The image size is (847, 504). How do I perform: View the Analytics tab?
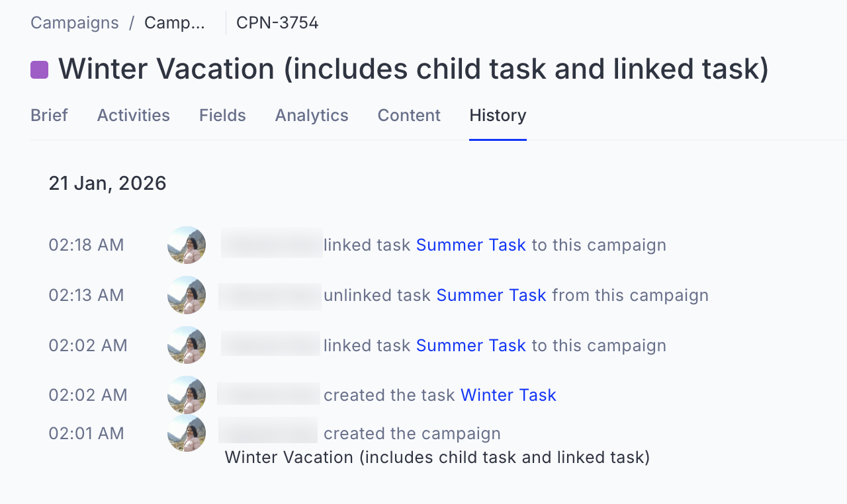click(x=312, y=115)
